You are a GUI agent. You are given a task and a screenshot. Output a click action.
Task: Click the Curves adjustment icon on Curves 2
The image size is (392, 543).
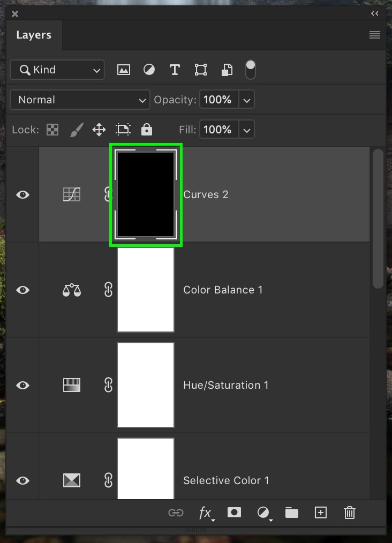72,194
